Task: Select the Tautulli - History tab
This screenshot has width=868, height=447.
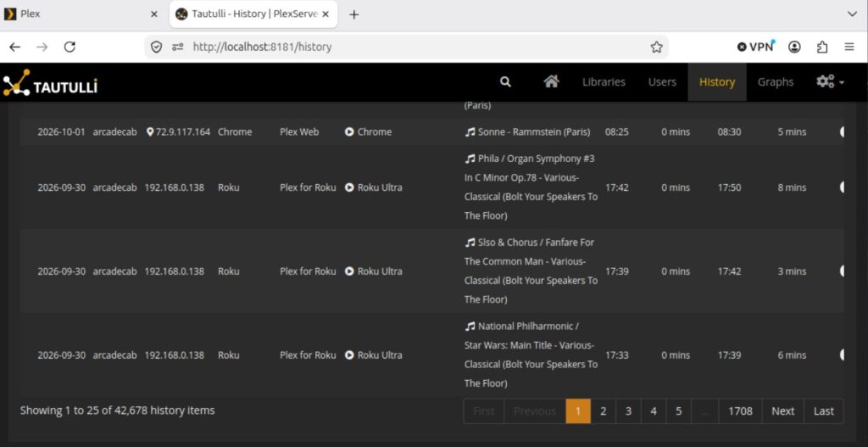Action: 253,14
